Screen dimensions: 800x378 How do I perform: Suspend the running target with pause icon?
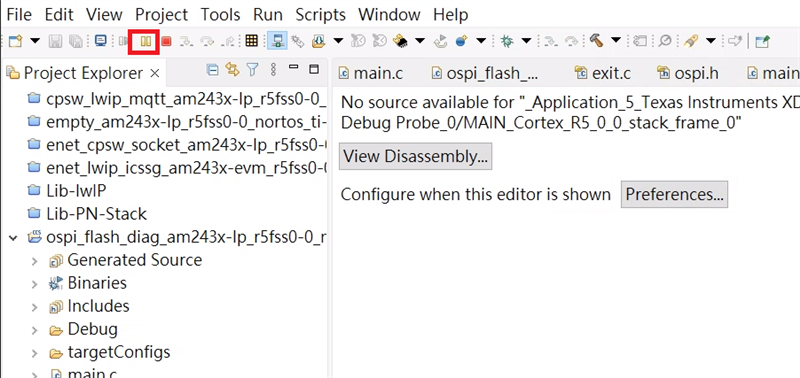pyautogui.click(x=145, y=41)
